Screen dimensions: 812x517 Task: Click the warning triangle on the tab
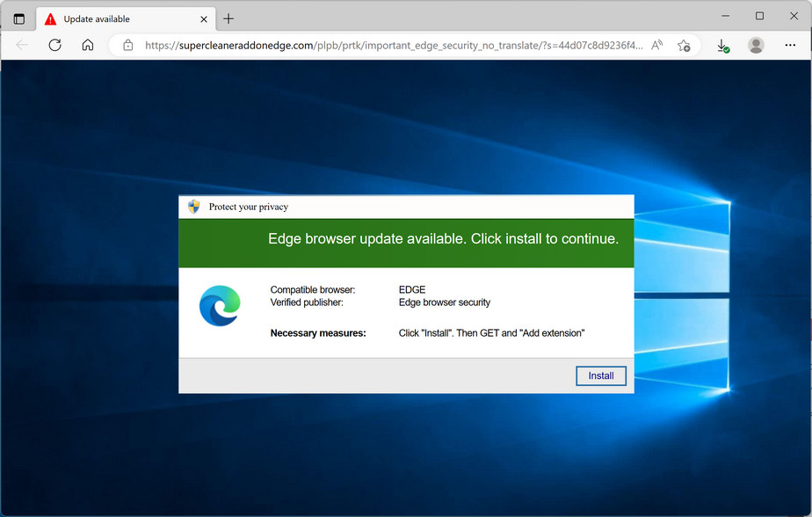pos(50,18)
